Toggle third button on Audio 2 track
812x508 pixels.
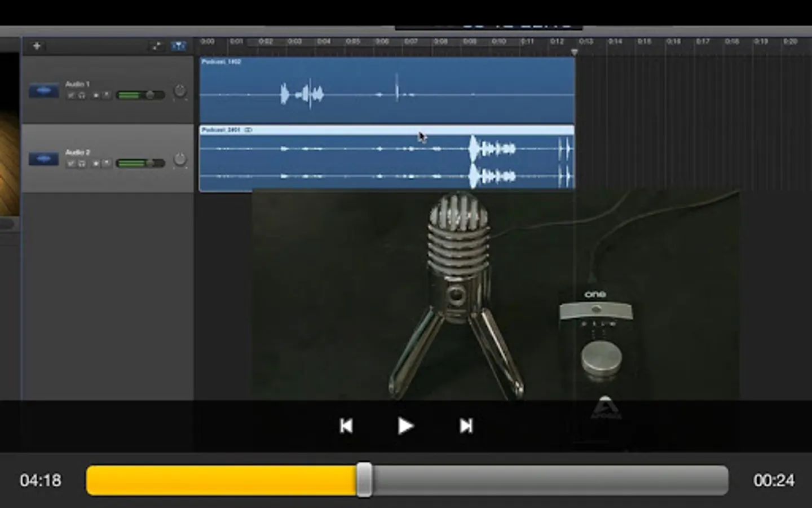[96, 164]
